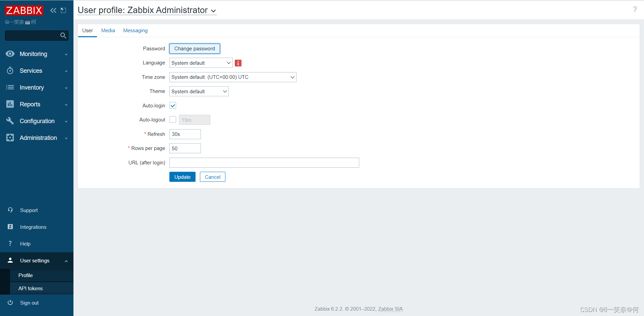Click the disabled 15m auto-logout field

[195, 120]
